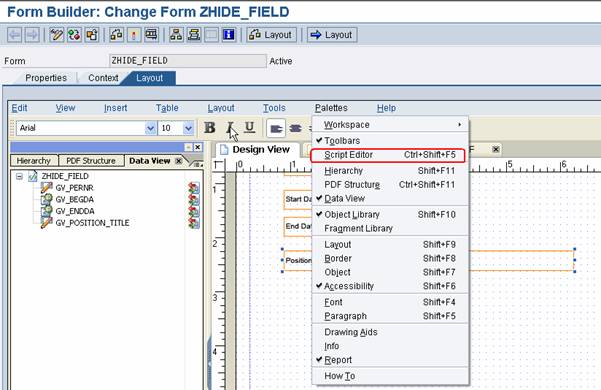Toggle Italic formatting
The image size is (601, 390).
point(230,128)
